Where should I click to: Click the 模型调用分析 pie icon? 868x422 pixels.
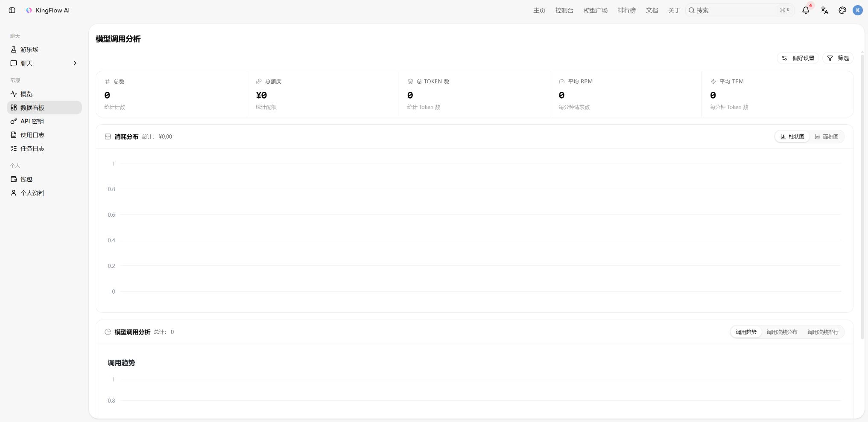108,332
